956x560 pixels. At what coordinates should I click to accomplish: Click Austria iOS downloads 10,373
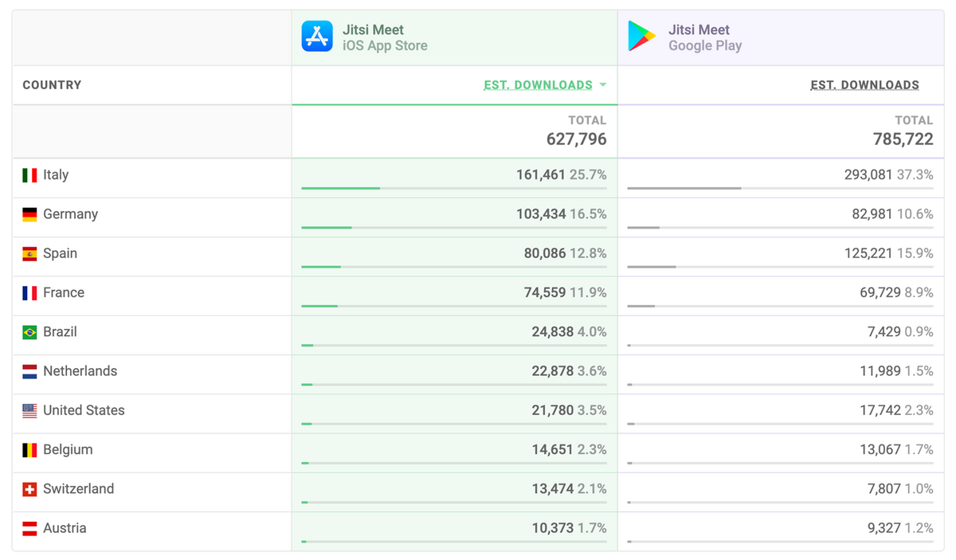(x=553, y=527)
